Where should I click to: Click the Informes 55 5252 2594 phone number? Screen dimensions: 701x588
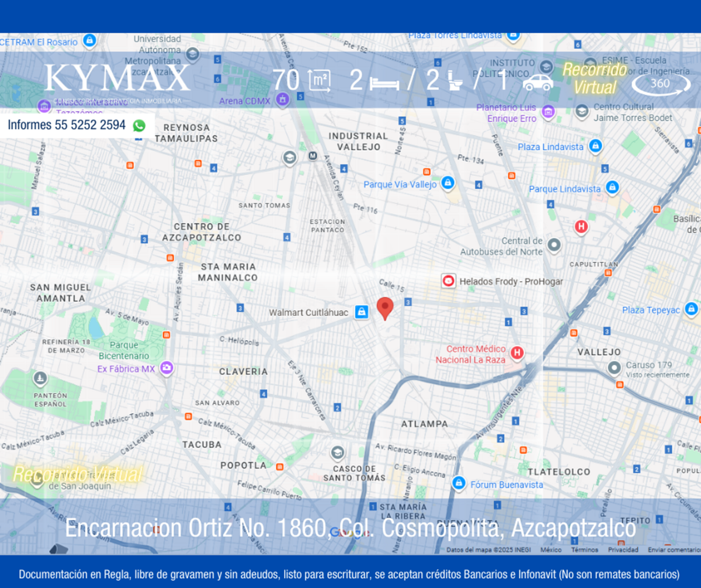point(67,125)
